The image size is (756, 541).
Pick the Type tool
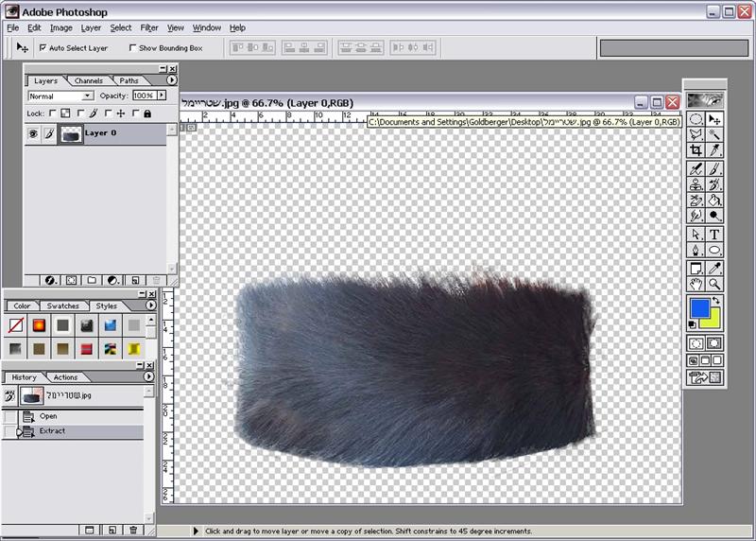(x=715, y=235)
